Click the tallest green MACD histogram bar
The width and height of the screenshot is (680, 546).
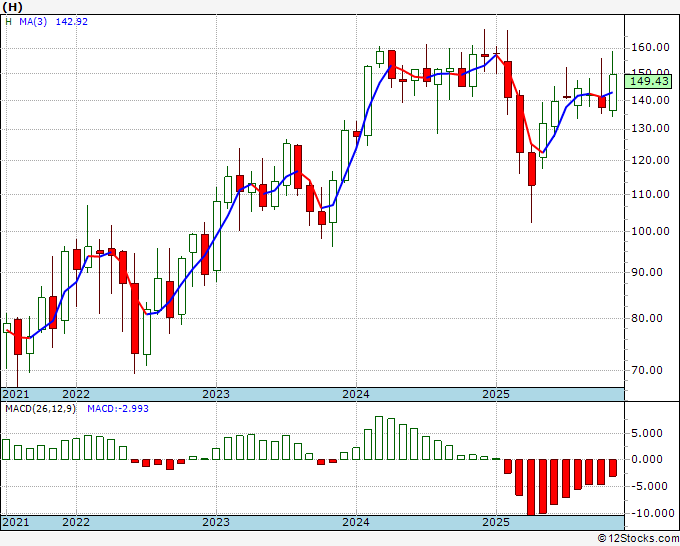click(379, 438)
